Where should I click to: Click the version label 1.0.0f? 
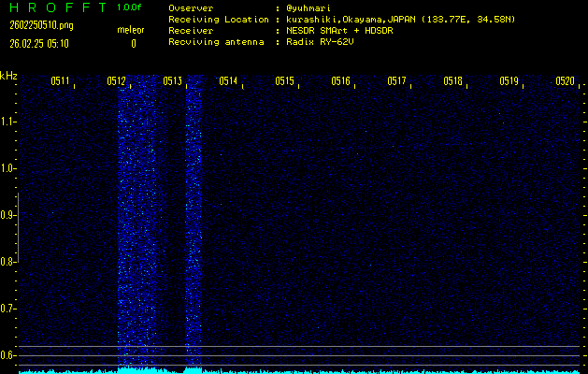coord(129,7)
